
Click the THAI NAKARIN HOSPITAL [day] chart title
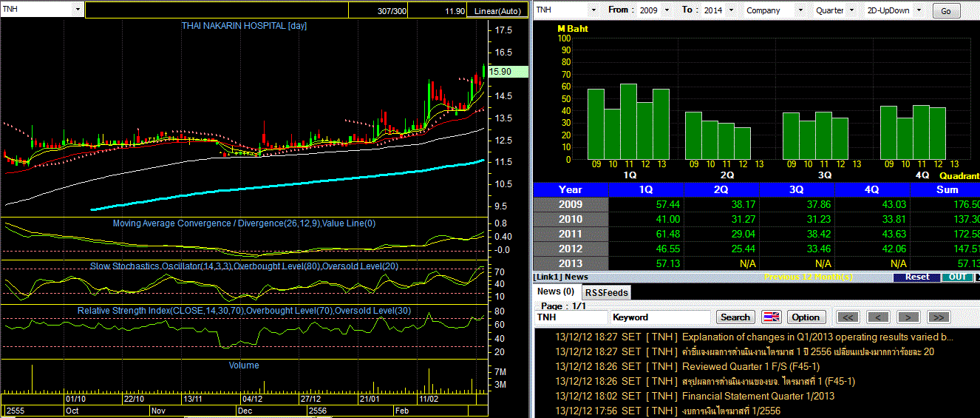point(244,26)
